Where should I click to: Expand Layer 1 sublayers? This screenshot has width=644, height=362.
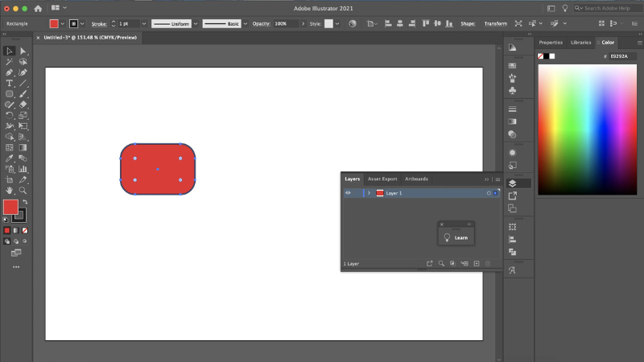click(369, 193)
